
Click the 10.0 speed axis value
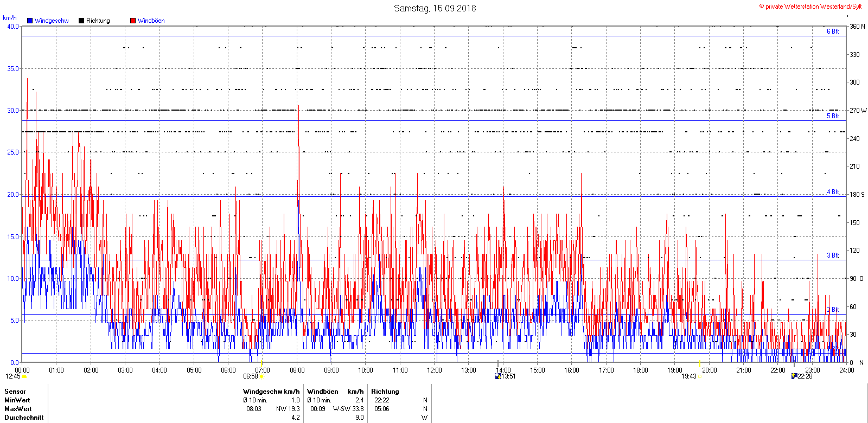[13, 278]
